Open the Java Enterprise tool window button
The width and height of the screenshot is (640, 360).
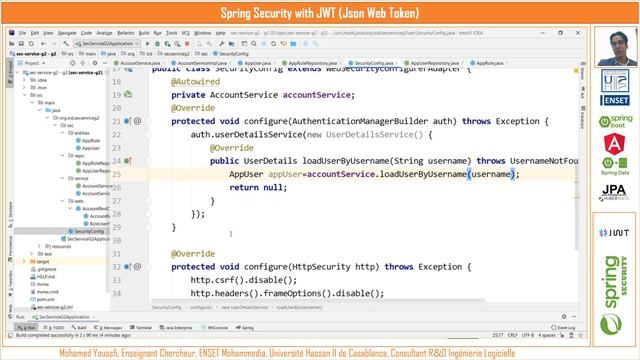click(x=176, y=327)
